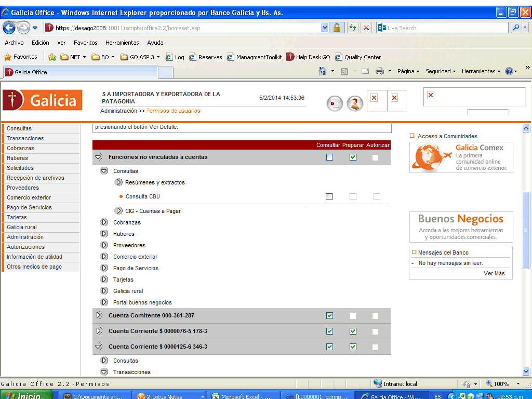Click the Live Search magnifier icon
Screen dimensions: 532x399
pos(516,28)
